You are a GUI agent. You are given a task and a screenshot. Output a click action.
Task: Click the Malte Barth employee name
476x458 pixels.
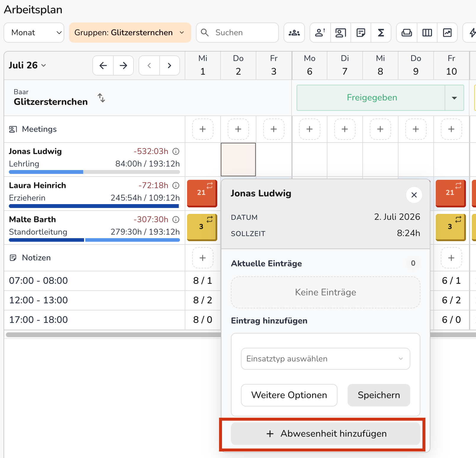33,220
